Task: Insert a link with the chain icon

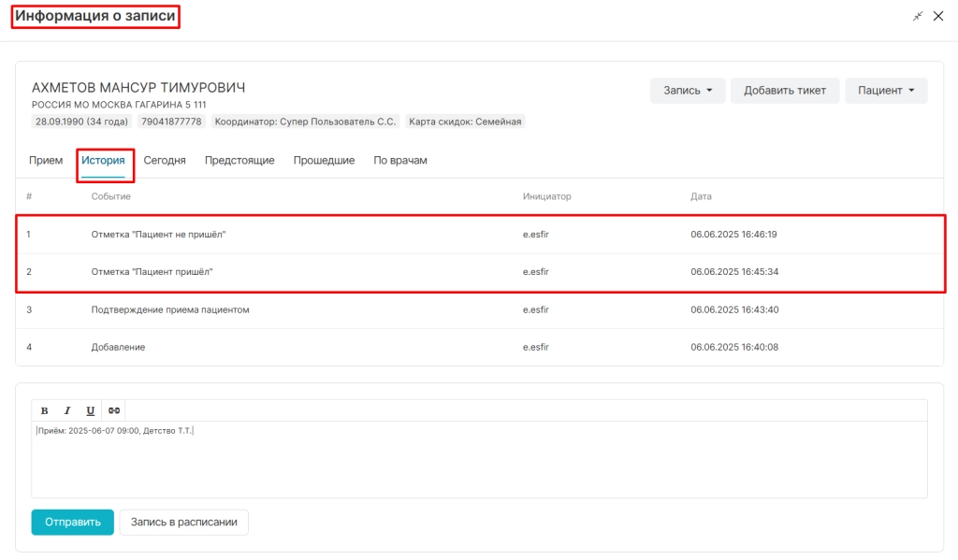Action: point(113,410)
